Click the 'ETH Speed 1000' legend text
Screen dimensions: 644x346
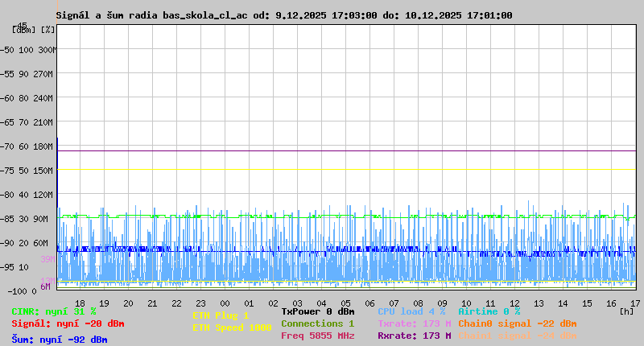click(232, 327)
